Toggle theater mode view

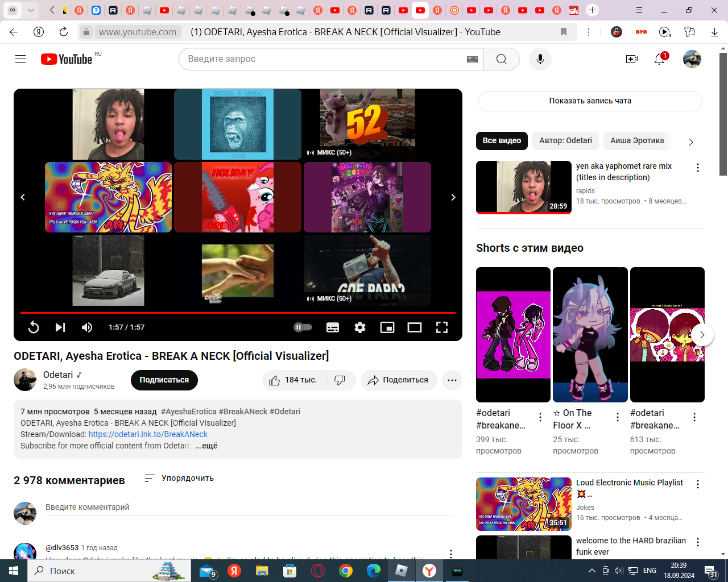[415, 327]
